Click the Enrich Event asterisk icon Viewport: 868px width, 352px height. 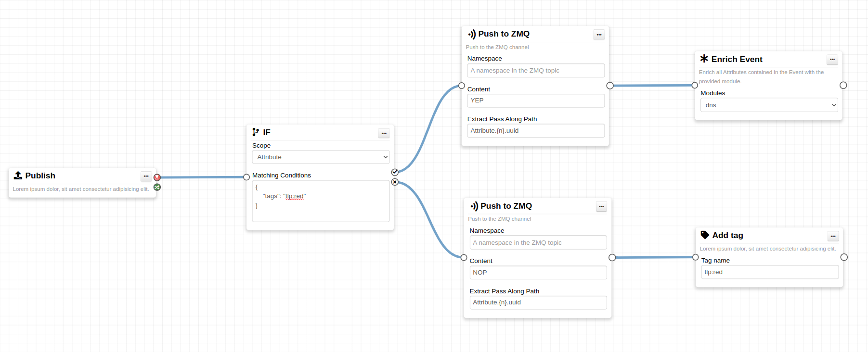pyautogui.click(x=704, y=59)
